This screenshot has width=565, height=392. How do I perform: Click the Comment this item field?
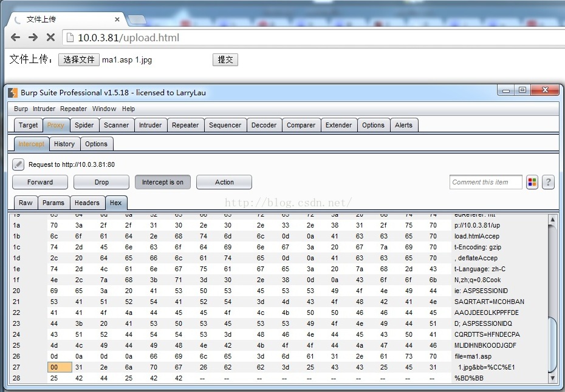pyautogui.click(x=486, y=182)
